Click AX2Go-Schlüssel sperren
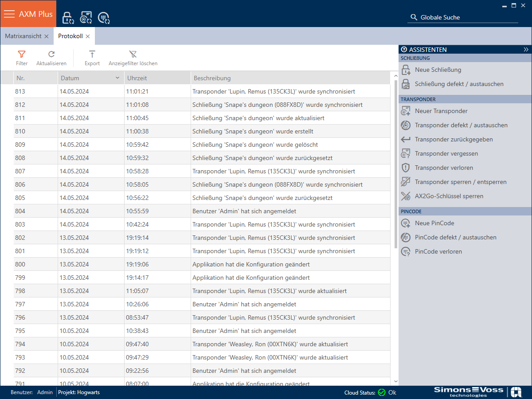 tap(449, 196)
